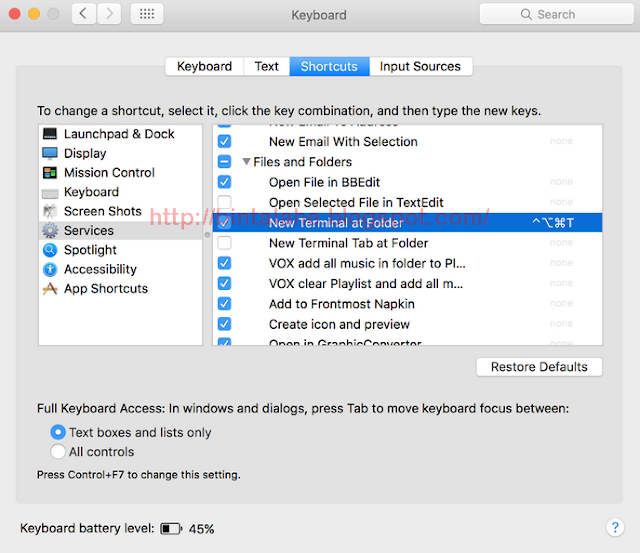Click 'none' shortcut for Create icon and preview

coord(561,324)
